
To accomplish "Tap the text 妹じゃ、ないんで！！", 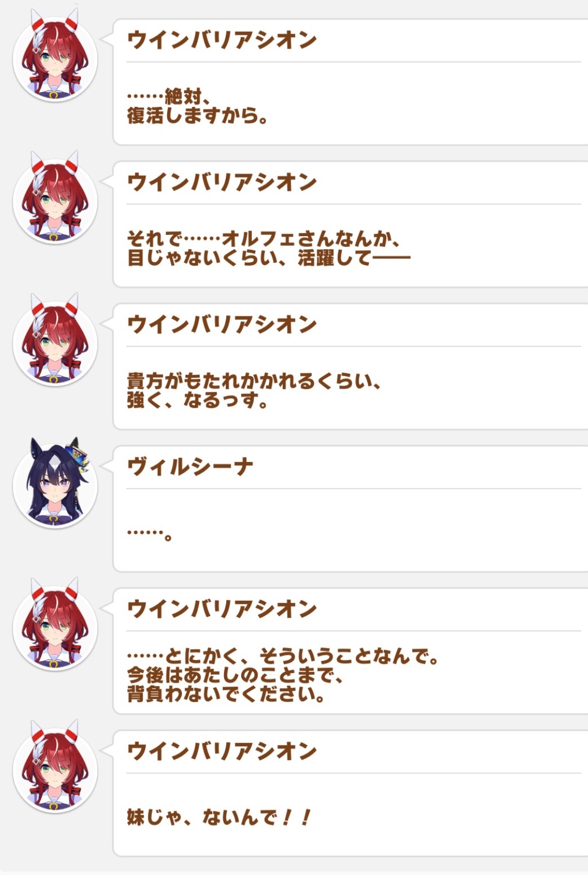I will tap(220, 818).
